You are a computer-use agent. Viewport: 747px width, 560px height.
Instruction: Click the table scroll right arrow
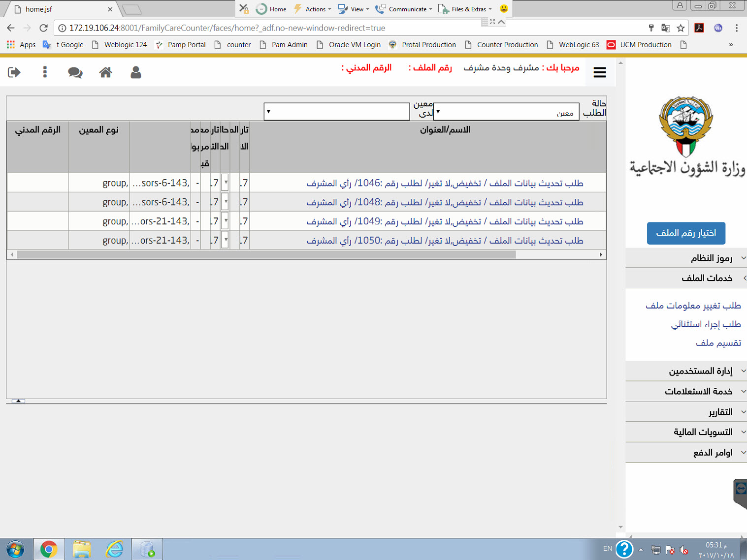[x=601, y=254]
